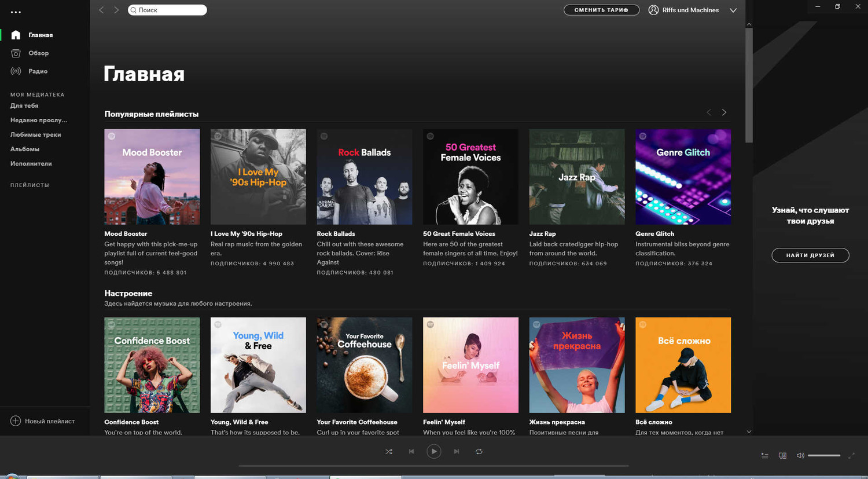Open the Genre Glitch playlist title link
This screenshot has width=868, height=479.
[x=654, y=234]
